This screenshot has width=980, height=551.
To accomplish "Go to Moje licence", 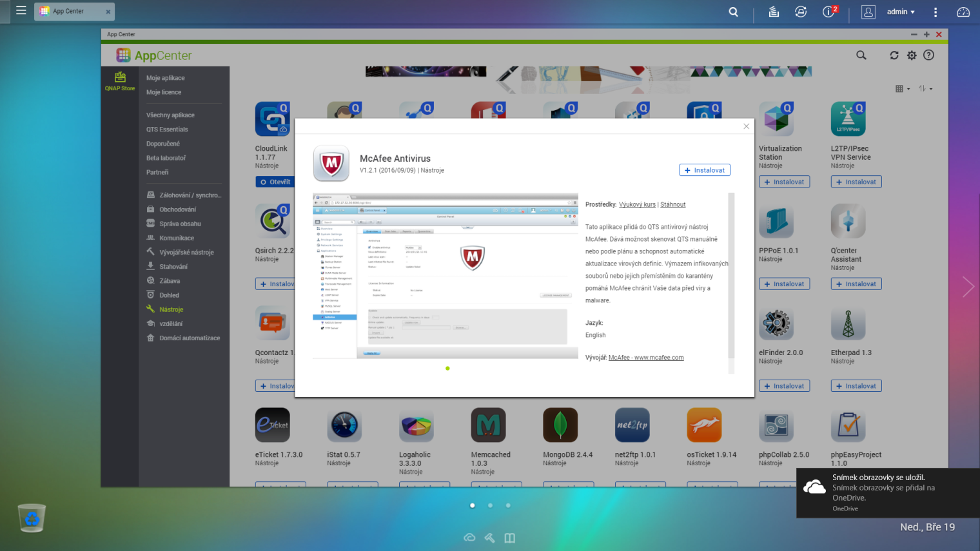I will 164,92.
